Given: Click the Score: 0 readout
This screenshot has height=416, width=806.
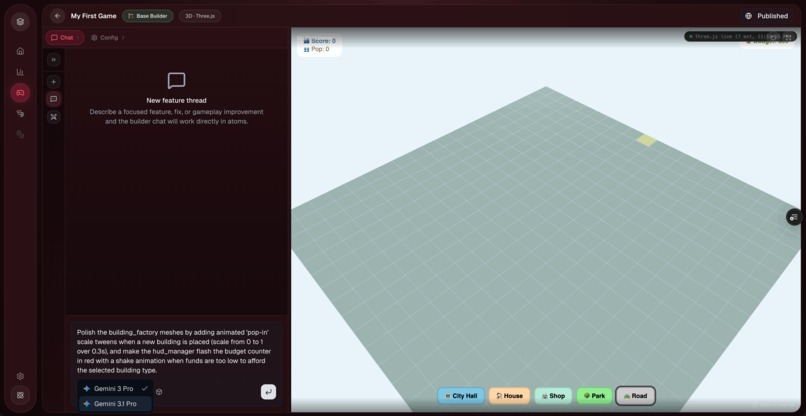Looking at the screenshot, I should [x=319, y=41].
